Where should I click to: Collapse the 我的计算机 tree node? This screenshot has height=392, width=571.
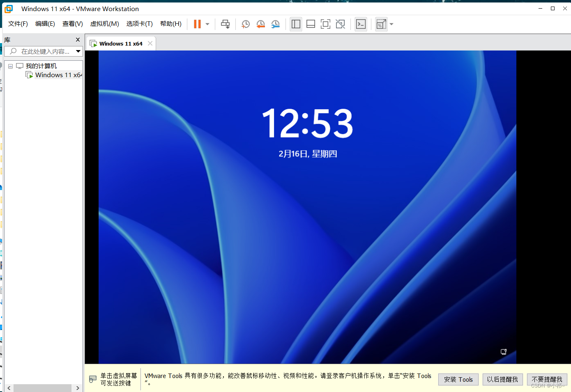point(10,66)
